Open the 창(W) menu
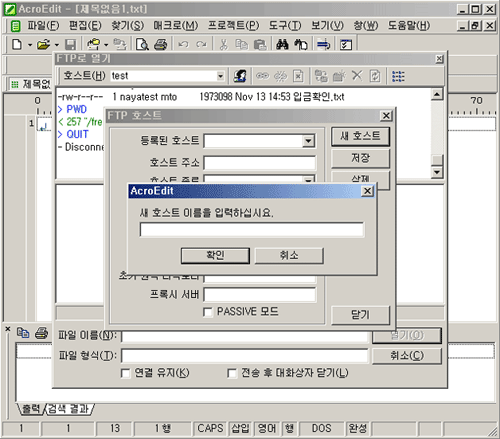The width and height of the screenshot is (500, 439). pos(366,26)
